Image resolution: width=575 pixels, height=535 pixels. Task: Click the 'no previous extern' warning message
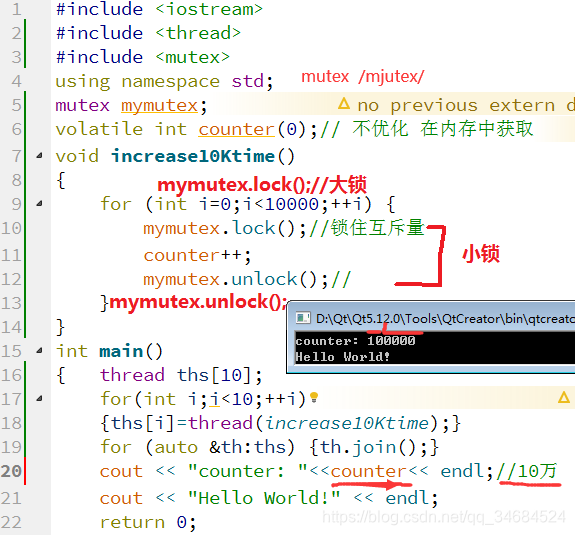(x=466, y=106)
